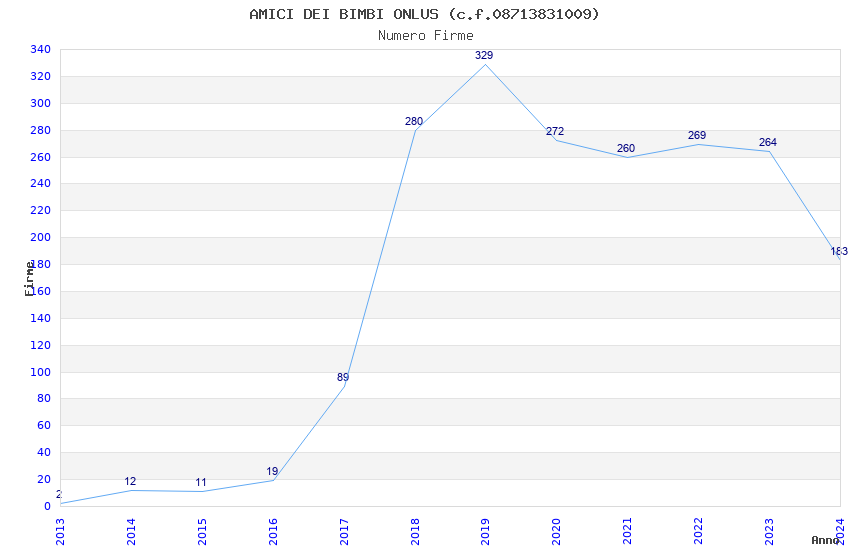
Task: Select the 2017 x-axis year label
Action: [x=344, y=532]
